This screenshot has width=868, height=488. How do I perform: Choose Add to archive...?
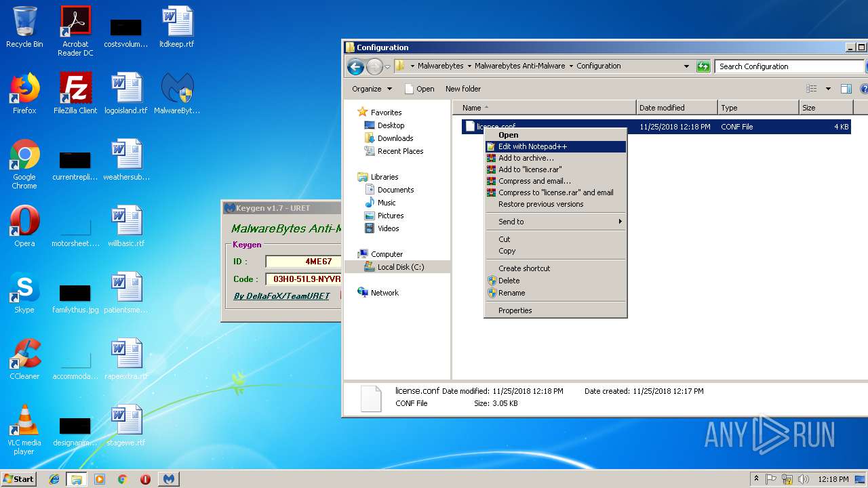(555, 158)
